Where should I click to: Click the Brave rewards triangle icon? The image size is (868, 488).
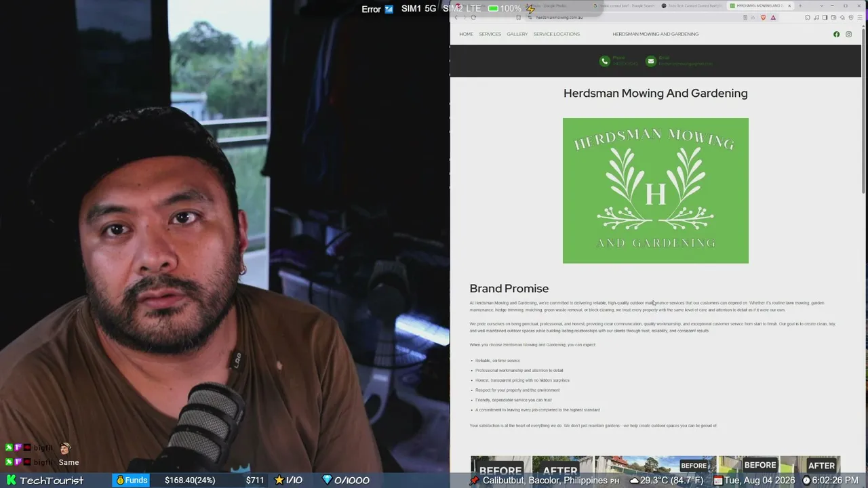coord(772,17)
